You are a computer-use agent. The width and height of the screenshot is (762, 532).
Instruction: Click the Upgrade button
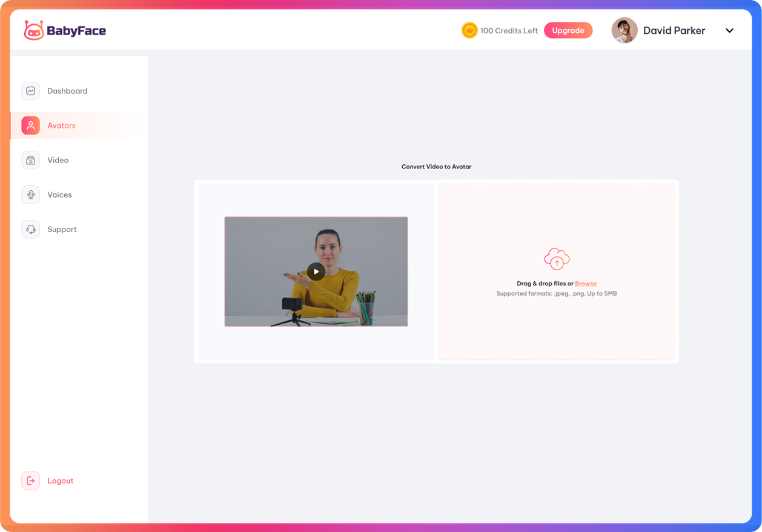point(568,30)
